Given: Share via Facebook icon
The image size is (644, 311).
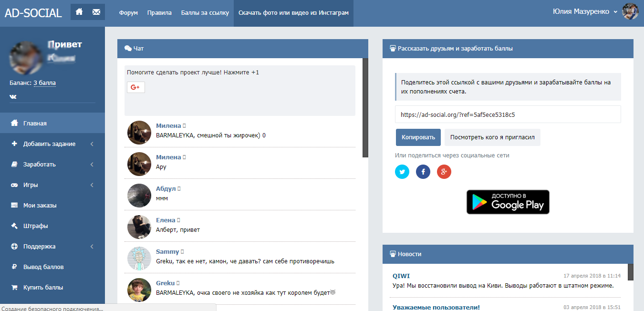Looking at the screenshot, I should coord(423,172).
